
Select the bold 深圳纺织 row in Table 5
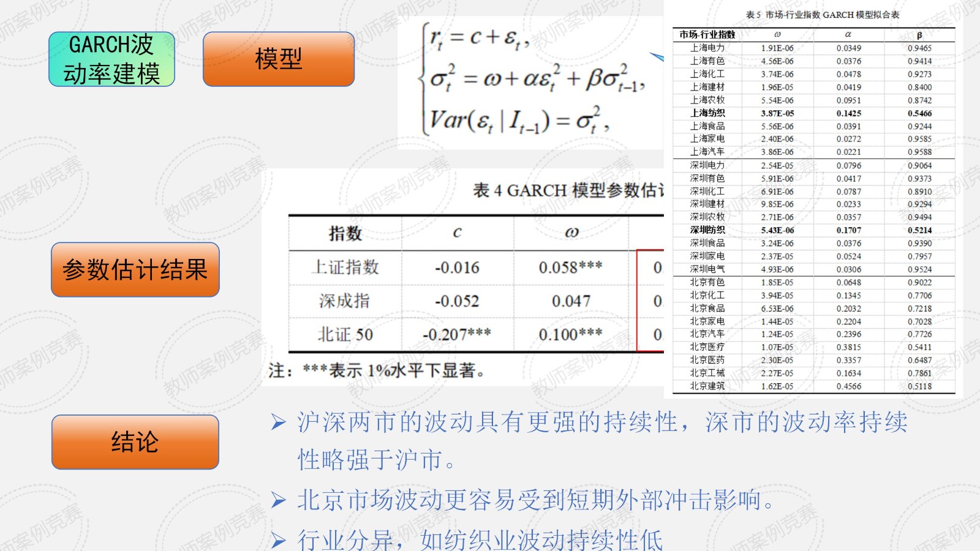pos(707,230)
